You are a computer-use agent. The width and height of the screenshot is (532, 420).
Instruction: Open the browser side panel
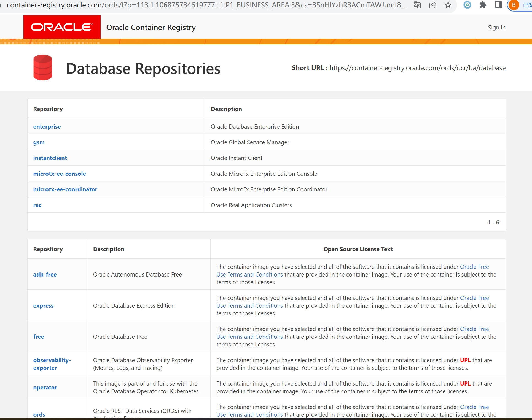(498, 5)
